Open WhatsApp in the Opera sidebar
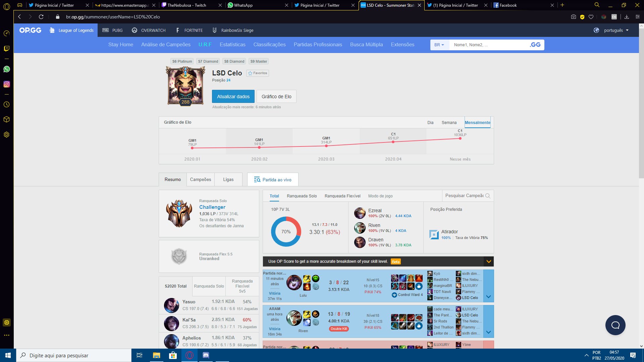The image size is (644, 362). [x=6, y=69]
